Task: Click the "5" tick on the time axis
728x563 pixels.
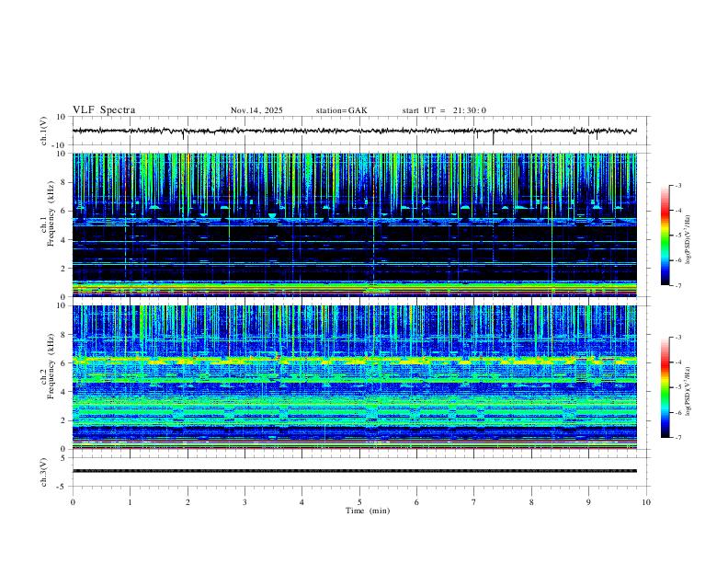Action: (x=359, y=502)
